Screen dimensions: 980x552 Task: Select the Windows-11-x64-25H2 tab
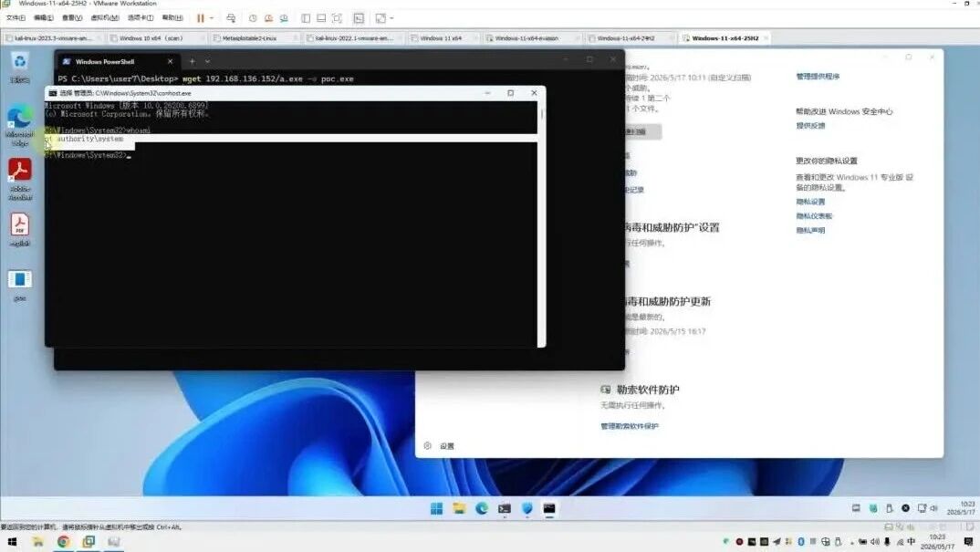click(x=725, y=38)
